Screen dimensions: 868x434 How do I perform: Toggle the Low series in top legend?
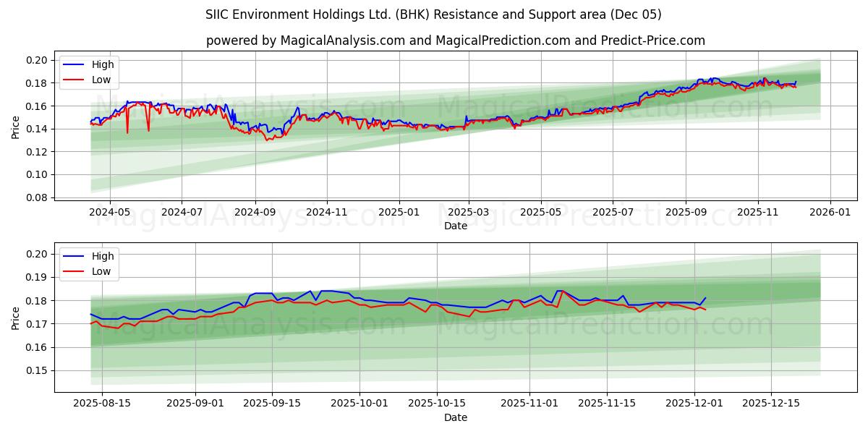point(101,80)
